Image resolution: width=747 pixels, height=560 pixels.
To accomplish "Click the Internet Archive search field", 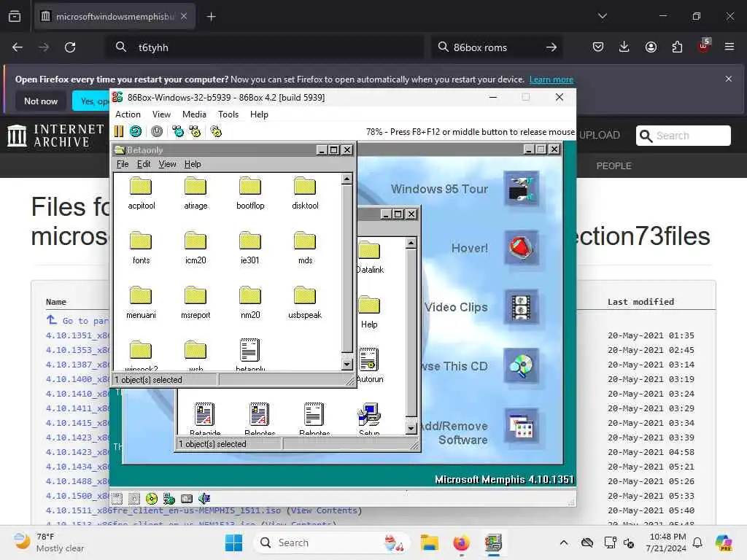I will pos(683,136).
